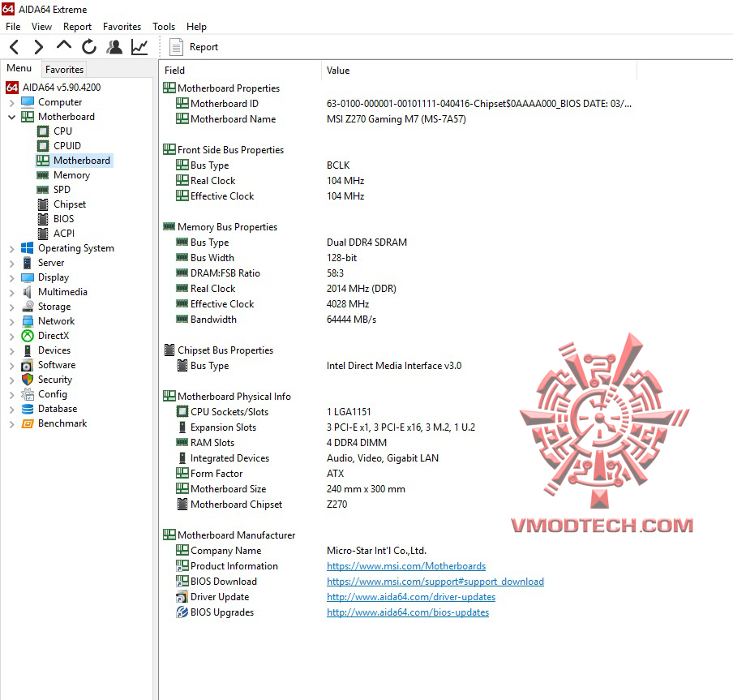The width and height of the screenshot is (733, 700).
Task: Click the Database icon in the tree
Action: coord(28,409)
